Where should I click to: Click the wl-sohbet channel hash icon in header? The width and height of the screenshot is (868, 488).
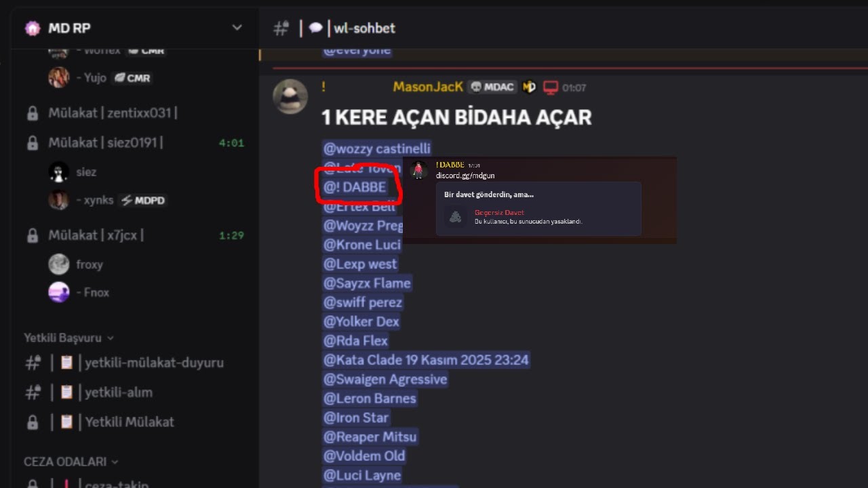pyautogui.click(x=281, y=28)
